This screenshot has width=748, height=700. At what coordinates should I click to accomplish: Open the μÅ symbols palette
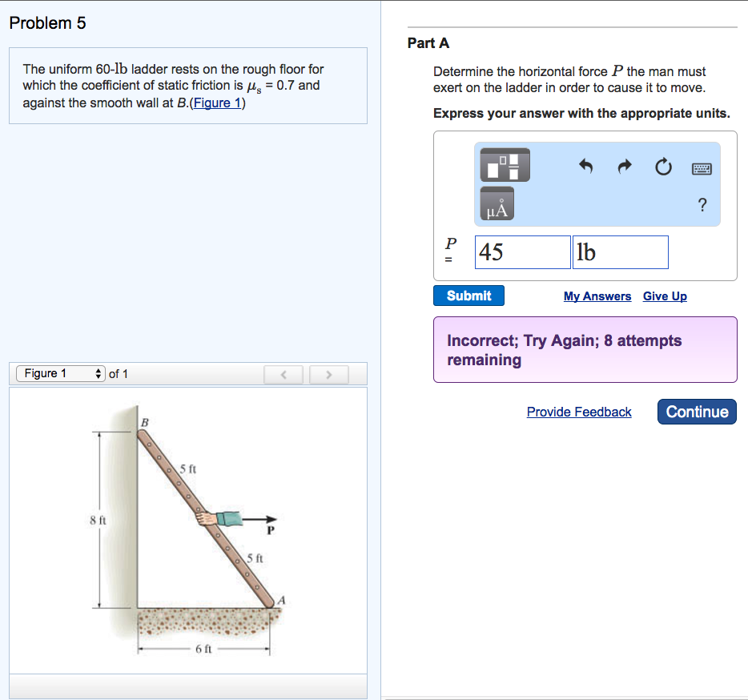[x=497, y=205]
